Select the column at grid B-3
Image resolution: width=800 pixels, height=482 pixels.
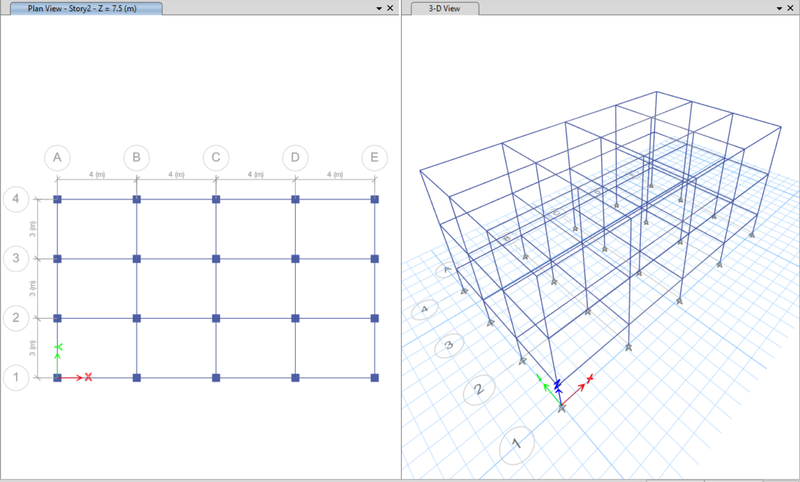click(136, 259)
